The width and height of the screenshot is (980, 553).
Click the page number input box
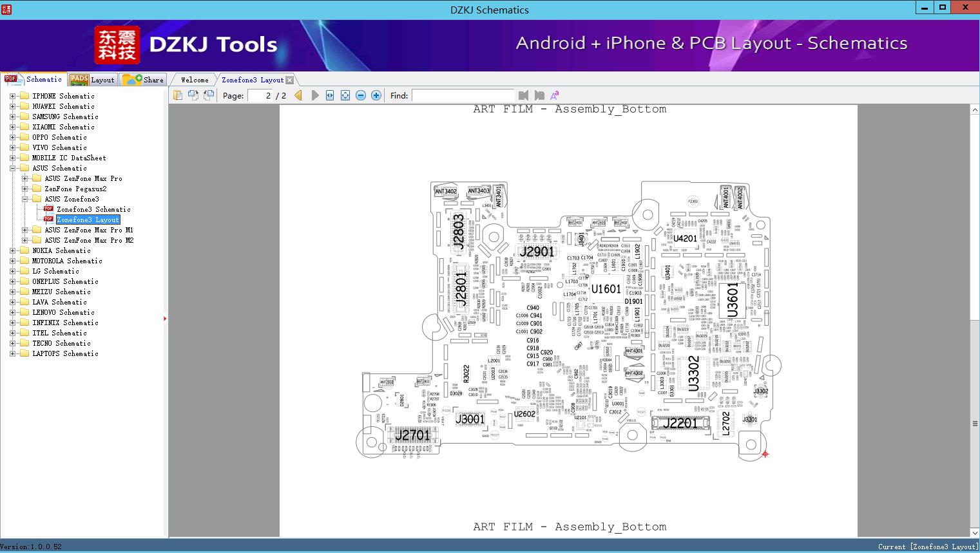click(x=260, y=95)
